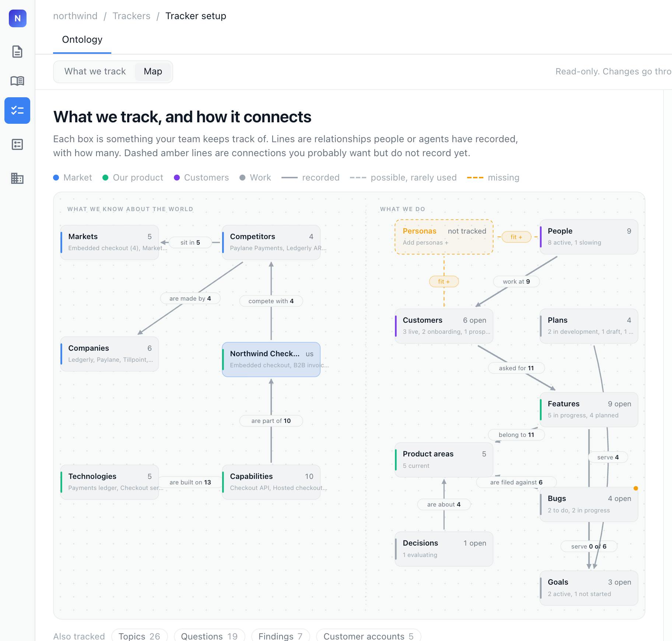
Task: Open the Markets box
Action: [x=109, y=242]
